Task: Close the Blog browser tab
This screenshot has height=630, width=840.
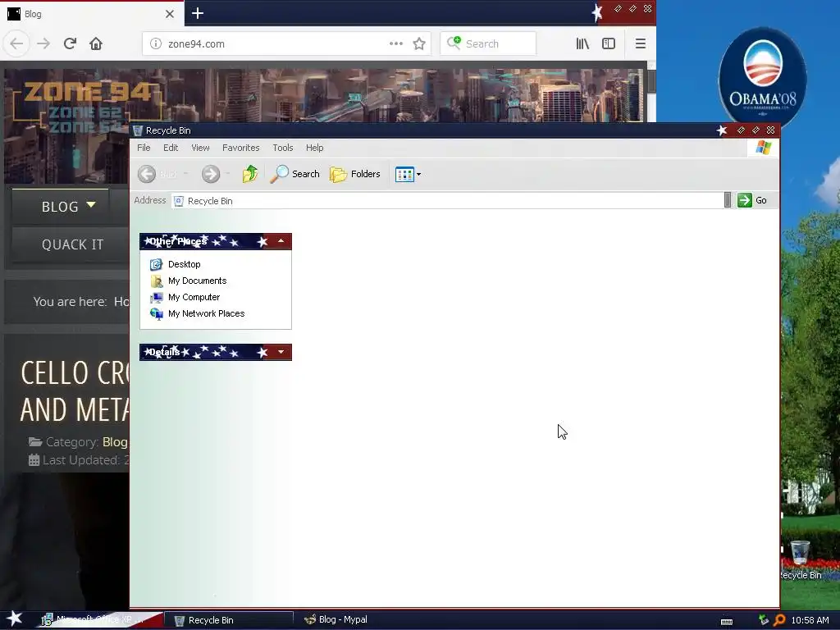Action: click(x=170, y=14)
